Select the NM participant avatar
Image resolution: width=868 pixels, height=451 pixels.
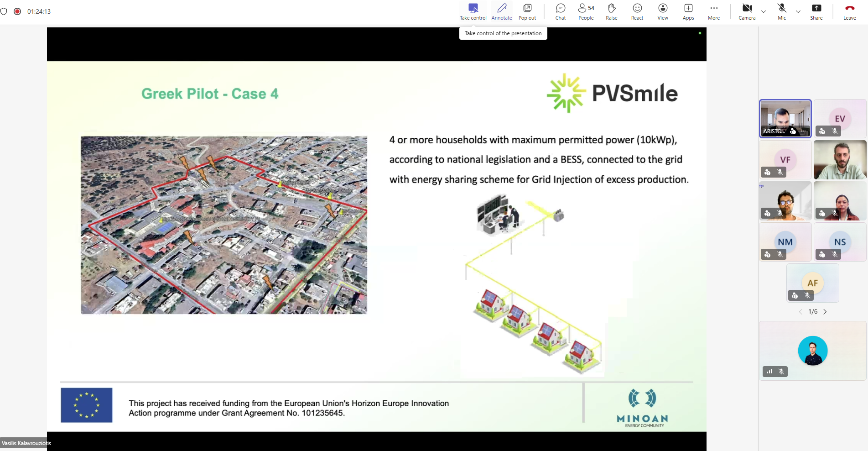785,242
